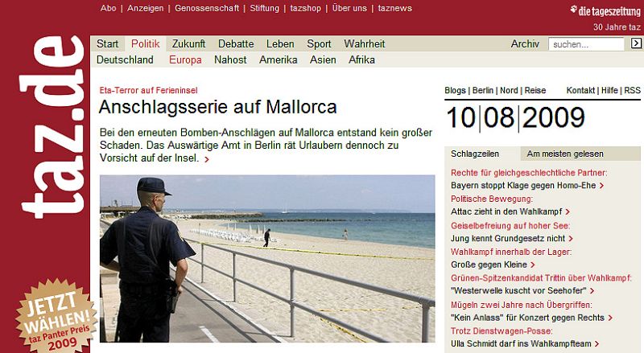Click arrow next to Bayern stoppt Klage headline

(601, 186)
